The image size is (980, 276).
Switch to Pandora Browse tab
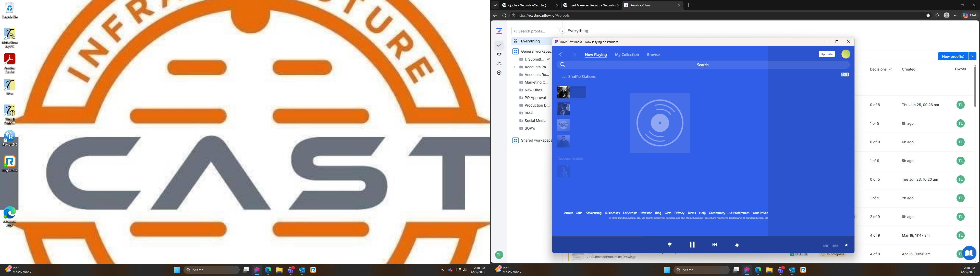[653, 54]
